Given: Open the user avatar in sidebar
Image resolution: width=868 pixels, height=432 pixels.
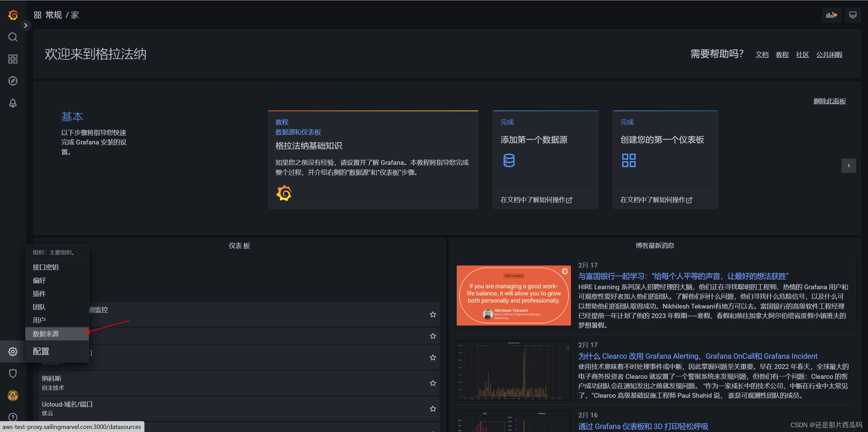Looking at the screenshot, I should [13, 395].
